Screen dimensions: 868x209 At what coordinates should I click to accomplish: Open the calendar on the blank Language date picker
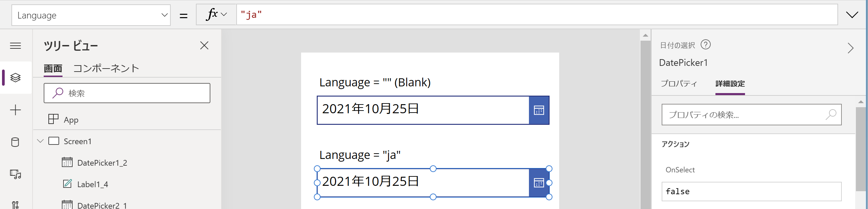[x=539, y=110]
